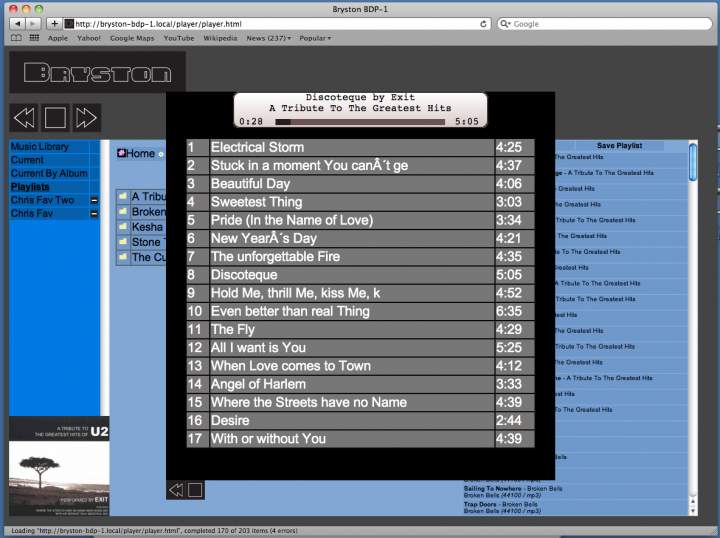720x538 pixels.
Task: Play track 15 Where the Streets have no Name
Action: click(360, 402)
